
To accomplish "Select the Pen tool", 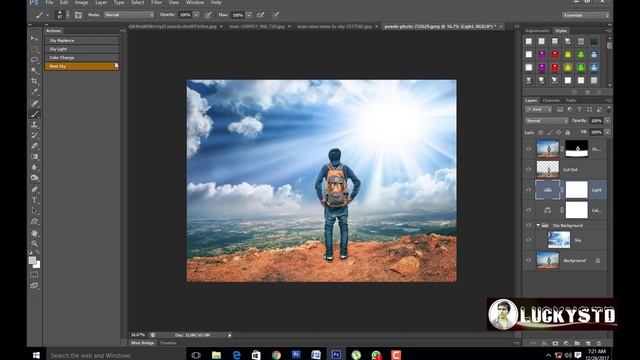I will [34, 189].
